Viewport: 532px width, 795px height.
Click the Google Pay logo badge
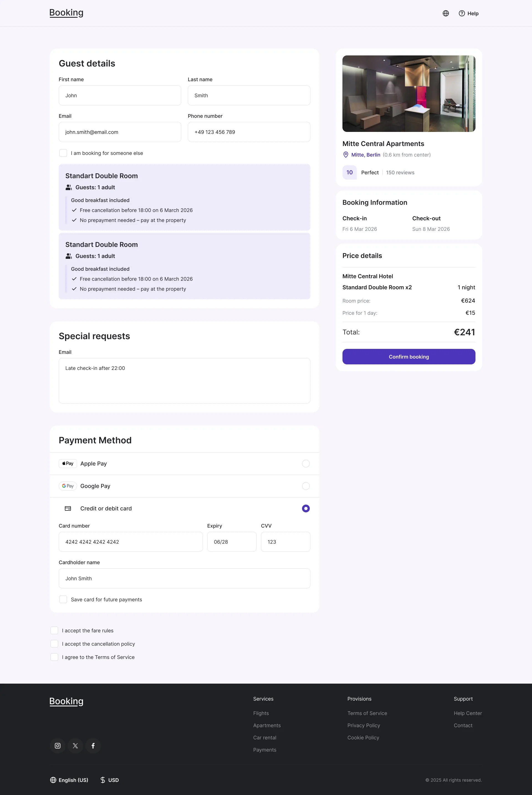68,486
